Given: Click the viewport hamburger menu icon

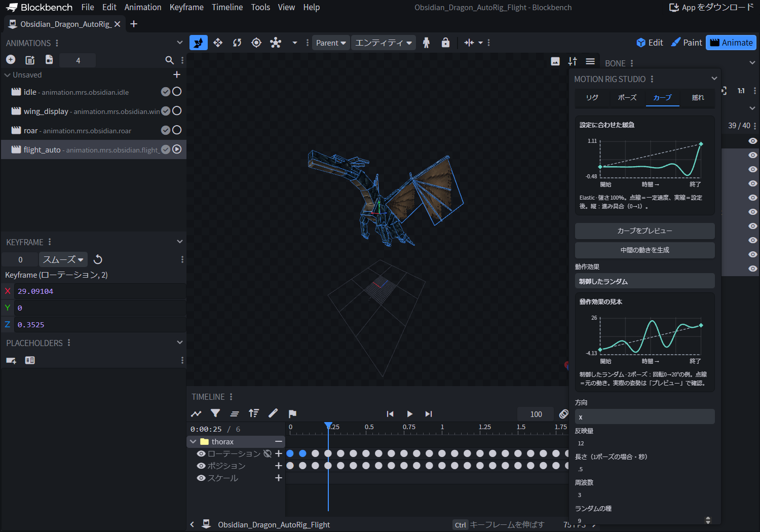Looking at the screenshot, I should [590, 61].
